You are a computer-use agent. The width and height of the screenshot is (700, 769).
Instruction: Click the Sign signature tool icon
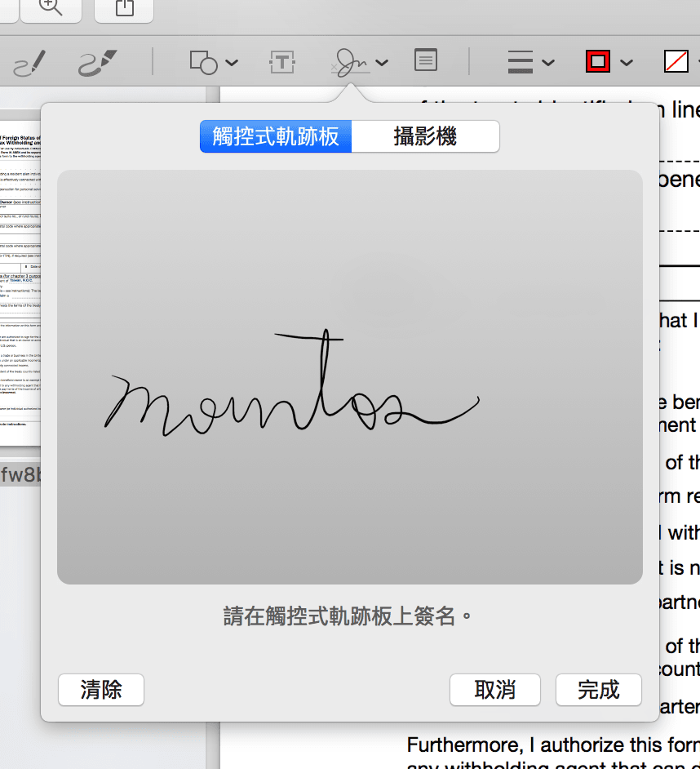pos(349,62)
